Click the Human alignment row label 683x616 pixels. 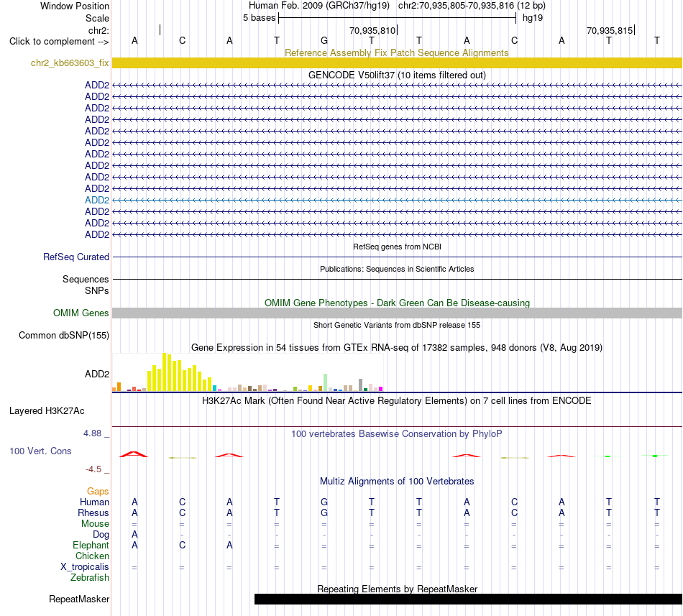click(94, 502)
